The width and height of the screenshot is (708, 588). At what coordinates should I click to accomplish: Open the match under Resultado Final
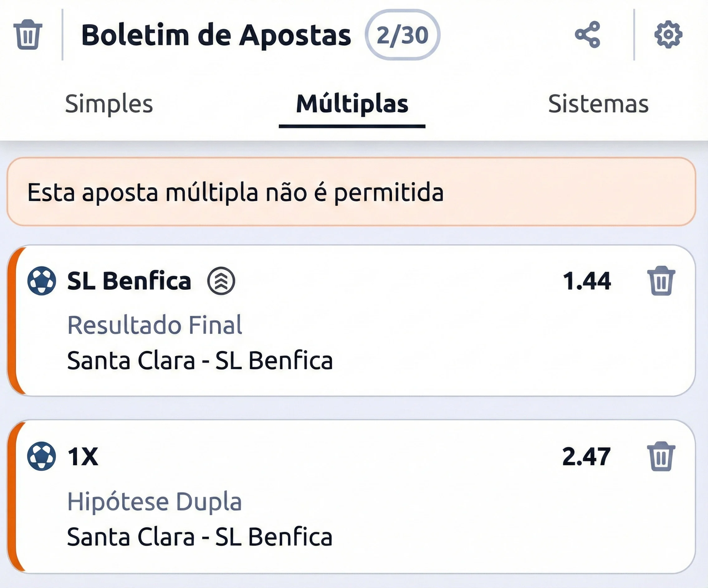[x=200, y=360]
